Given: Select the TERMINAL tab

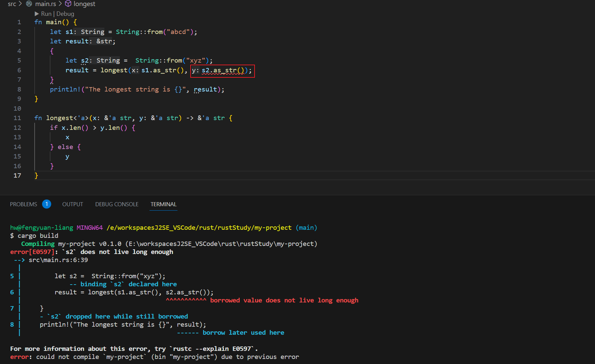Looking at the screenshot, I should (163, 204).
